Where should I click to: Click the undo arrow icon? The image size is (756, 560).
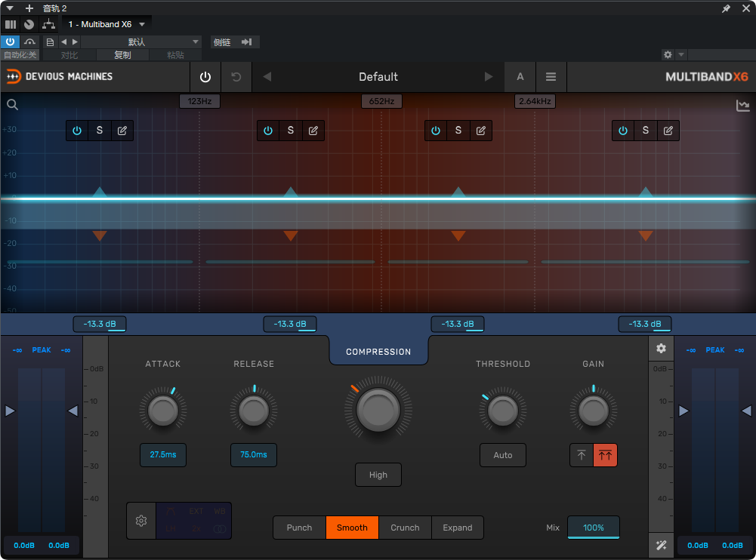click(x=236, y=77)
